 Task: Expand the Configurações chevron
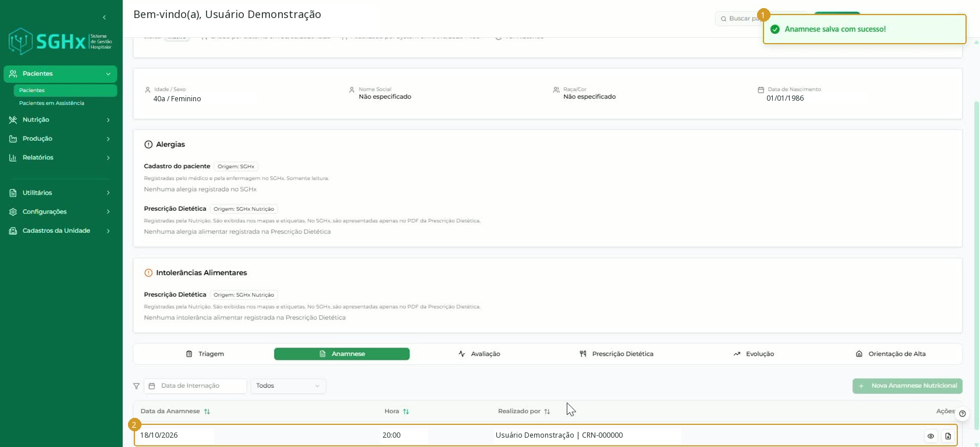point(108,212)
